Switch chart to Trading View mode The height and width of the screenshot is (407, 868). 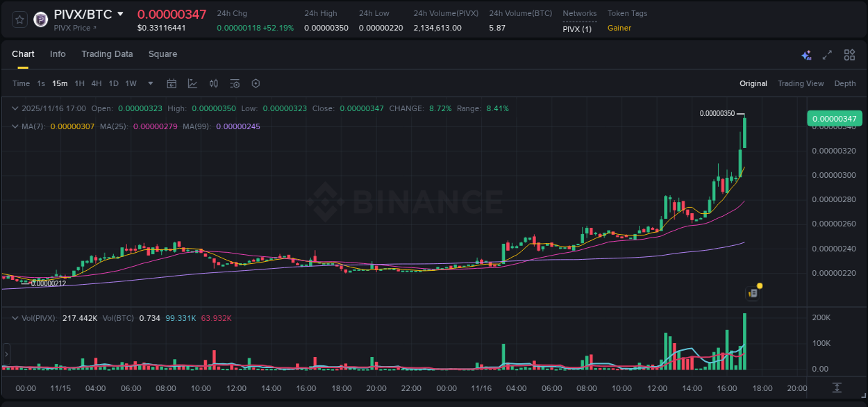[x=801, y=83]
